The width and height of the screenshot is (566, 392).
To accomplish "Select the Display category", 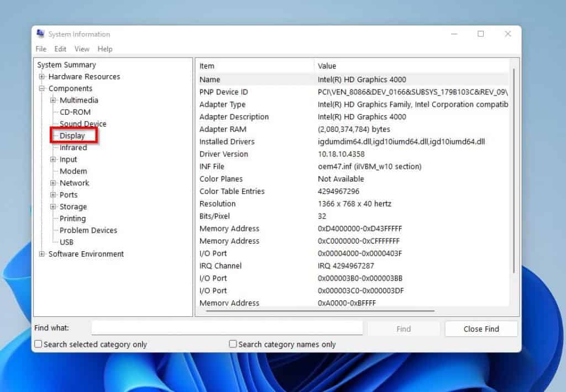I will pyautogui.click(x=72, y=136).
